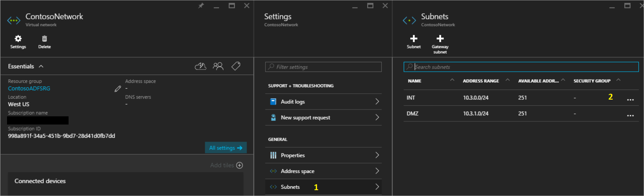
Task: Sort by NAME column arrow
Action: click(452, 80)
